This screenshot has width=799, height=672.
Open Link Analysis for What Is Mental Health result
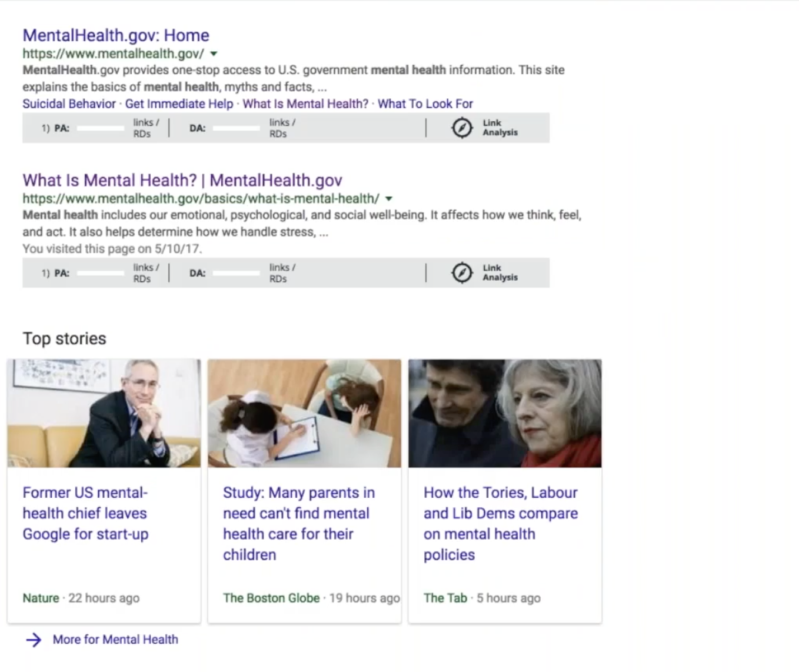pos(500,272)
